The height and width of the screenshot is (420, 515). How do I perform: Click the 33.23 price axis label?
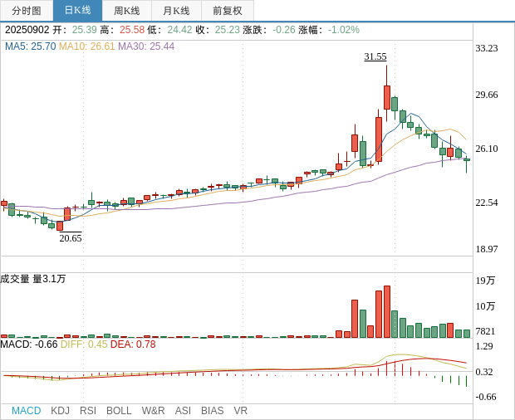[487, 48]
